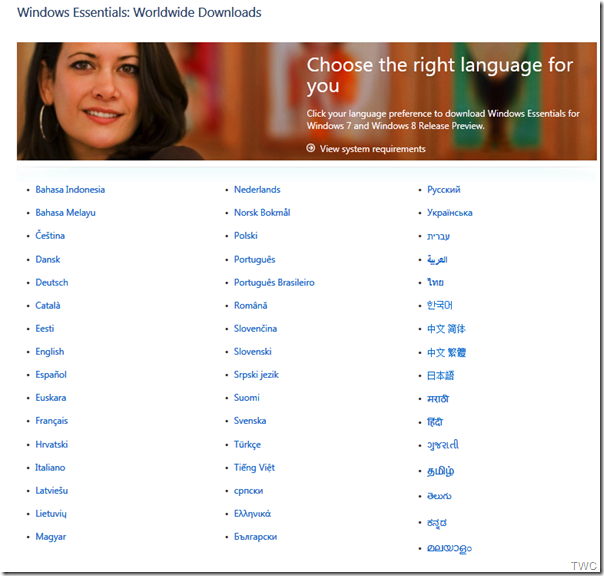Choose the Japanese 日本語 link
Viewport: 604px width, 576px height.
pyautogui.click(x=440, y=375)
